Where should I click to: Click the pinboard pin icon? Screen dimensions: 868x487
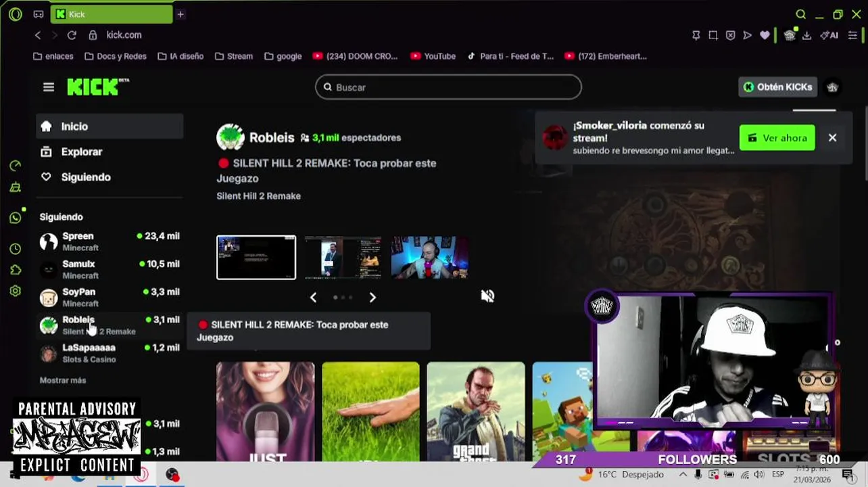696,35
